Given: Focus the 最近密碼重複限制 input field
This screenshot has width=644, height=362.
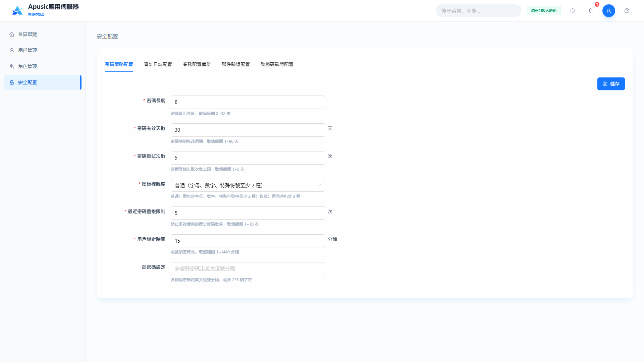Looking at the screenshot, I should pos(248,213).
